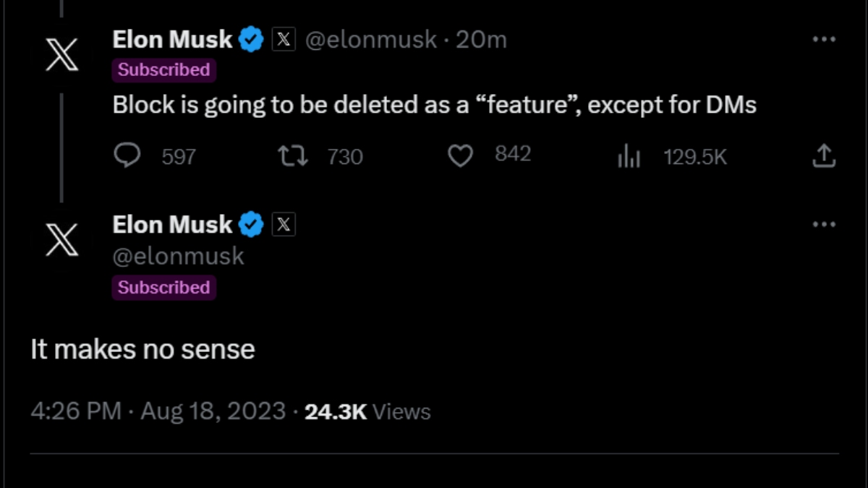This screenshot has height=488, width=868.
Task: Expand analytics for the 129.5K views count
Action: [x=694, y=155]
